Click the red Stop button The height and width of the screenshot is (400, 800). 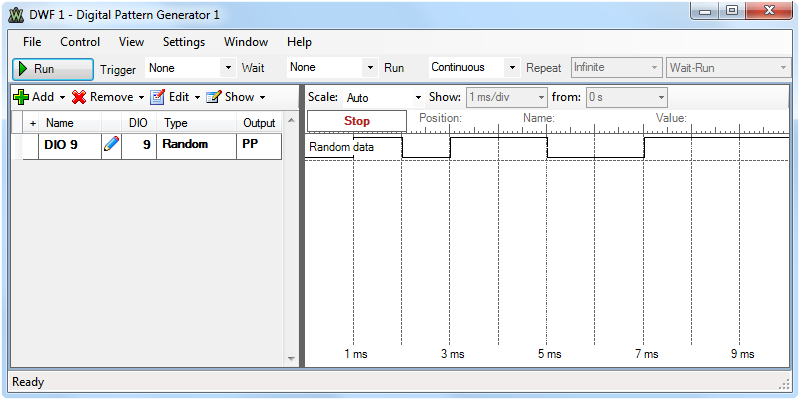pos(357,121)
